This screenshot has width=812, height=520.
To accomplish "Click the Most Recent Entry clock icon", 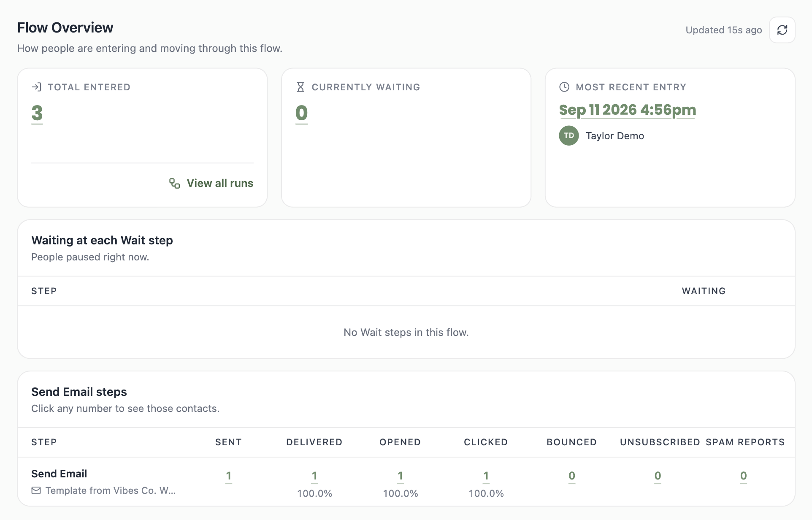I will pyautogui.click(x=564, y=87).
